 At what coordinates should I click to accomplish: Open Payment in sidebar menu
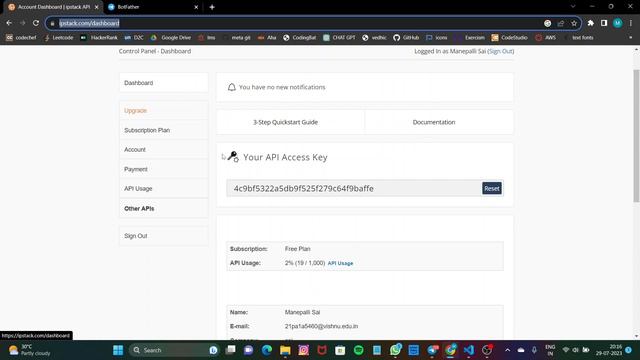(164, 169)
